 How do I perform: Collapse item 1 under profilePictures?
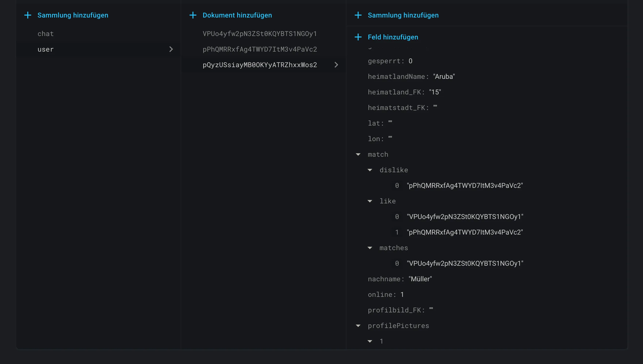(x=370, y=341)
